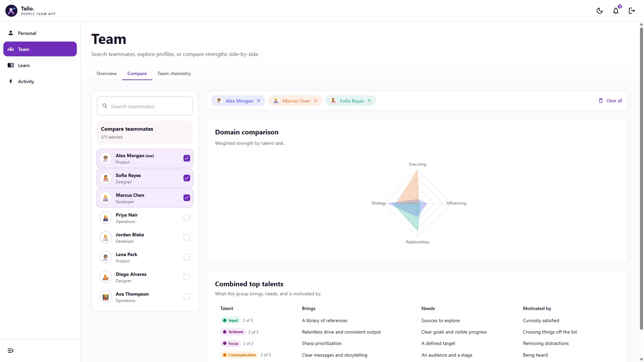644x362 pixels.
Task: Check Lena Park checkbox
Action: point(187,257)
